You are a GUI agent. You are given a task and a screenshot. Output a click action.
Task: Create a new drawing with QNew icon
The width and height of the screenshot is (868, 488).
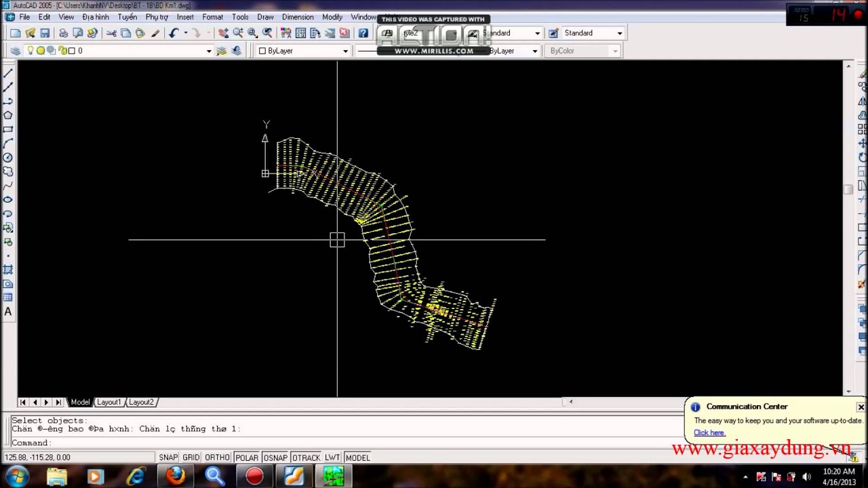[16, 33]
